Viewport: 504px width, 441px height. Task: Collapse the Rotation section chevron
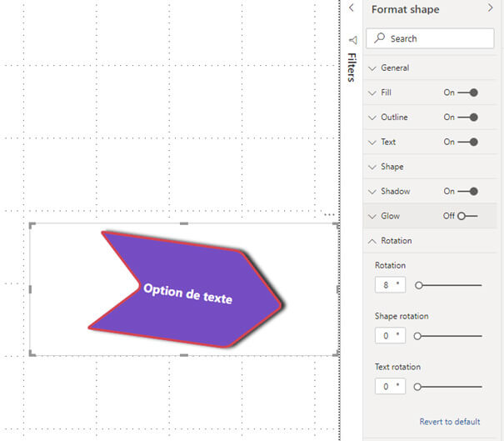pyautogui.click(x=372, y=241)
